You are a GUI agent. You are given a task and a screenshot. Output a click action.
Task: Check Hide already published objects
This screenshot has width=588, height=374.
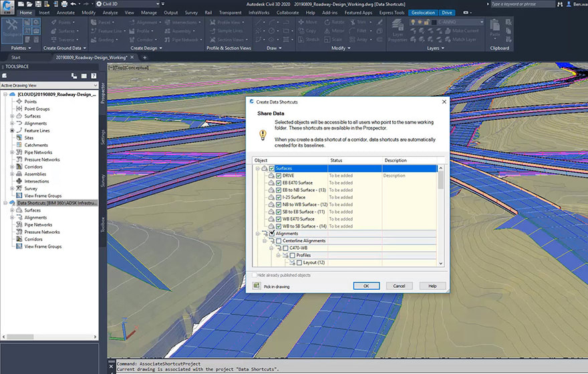tap(255, 275)
